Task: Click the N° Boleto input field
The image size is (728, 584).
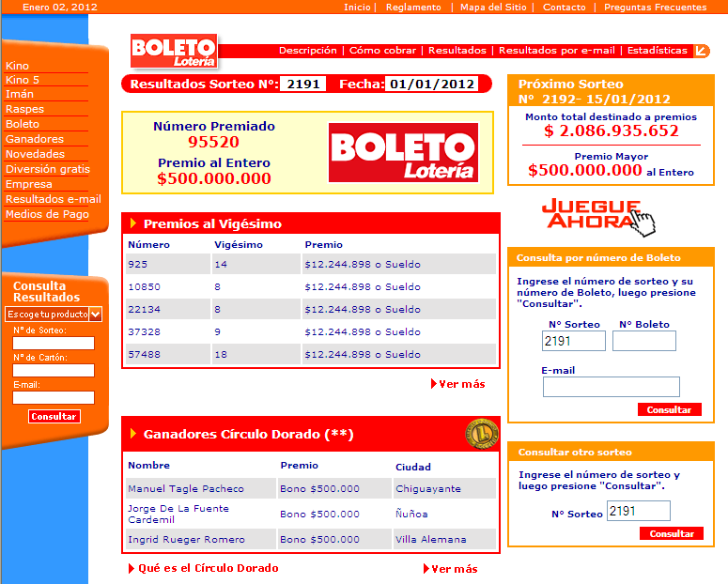Action: (x=644, y=341)
